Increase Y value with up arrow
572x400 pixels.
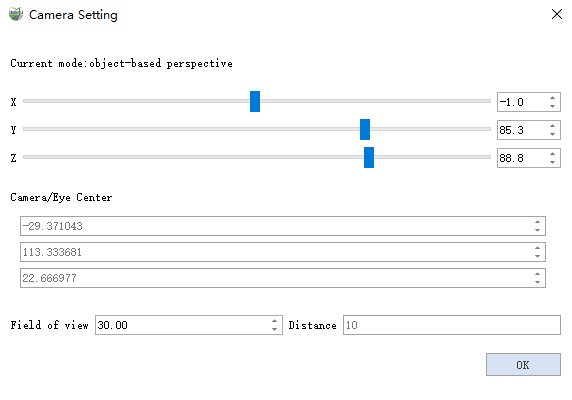pyautogui.click(x=552, y=126)
